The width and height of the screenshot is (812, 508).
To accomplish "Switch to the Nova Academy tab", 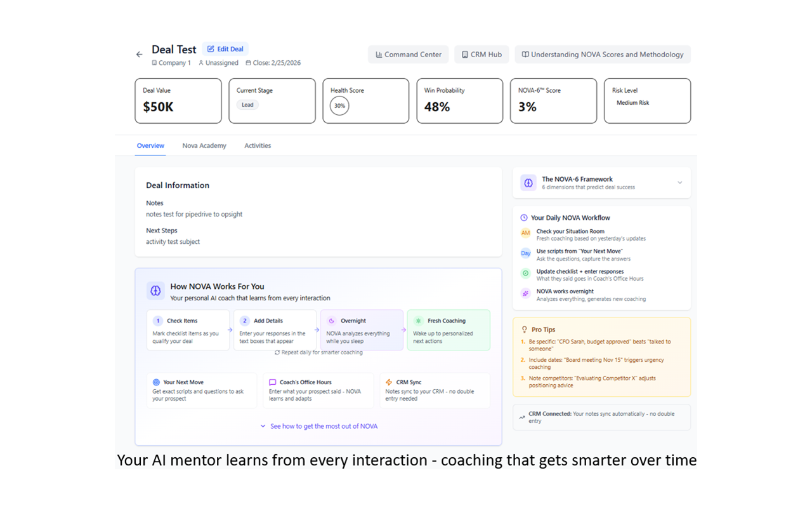I will [204, 145].
